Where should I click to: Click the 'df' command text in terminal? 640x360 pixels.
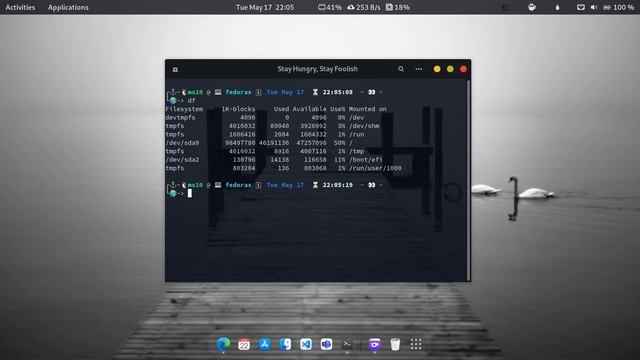tap(191, 100)
